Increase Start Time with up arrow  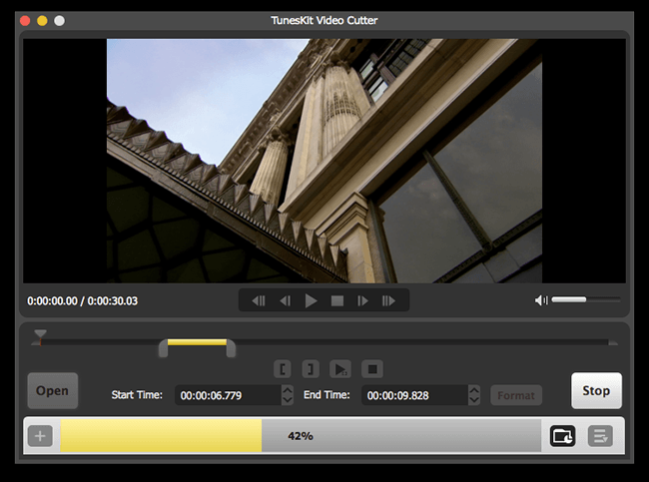287,390
